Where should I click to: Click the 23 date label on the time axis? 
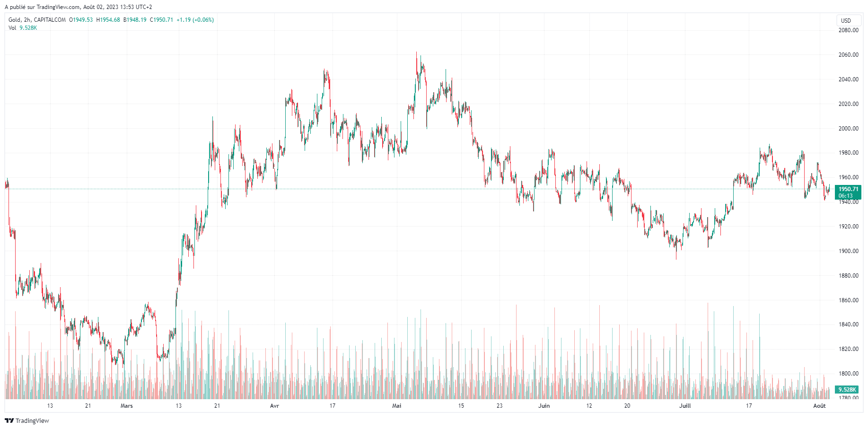[x=500, y=406]
